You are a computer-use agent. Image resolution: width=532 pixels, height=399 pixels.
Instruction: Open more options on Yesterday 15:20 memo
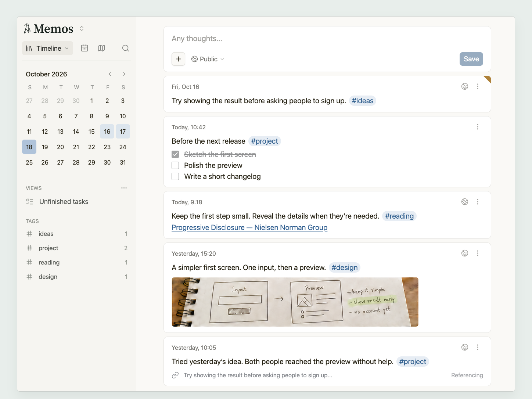coord(478,253)
